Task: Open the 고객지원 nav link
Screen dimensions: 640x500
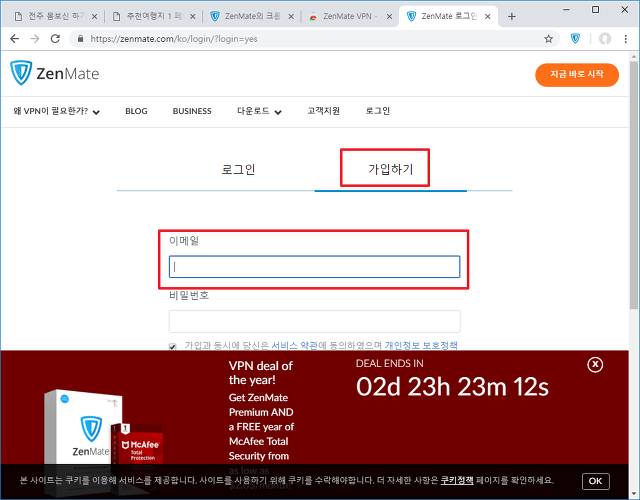Action: (324, 111)
